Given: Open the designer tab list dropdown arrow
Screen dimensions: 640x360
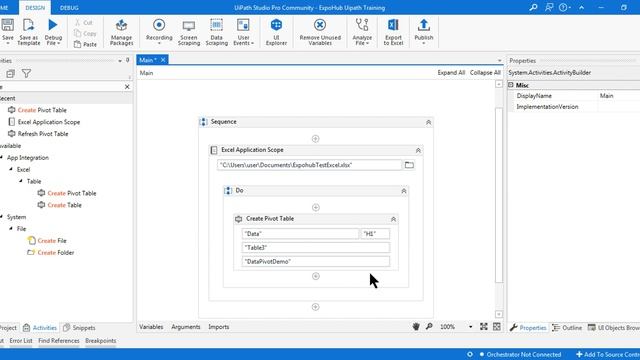Looking at the screenshot, I should 500,60.
